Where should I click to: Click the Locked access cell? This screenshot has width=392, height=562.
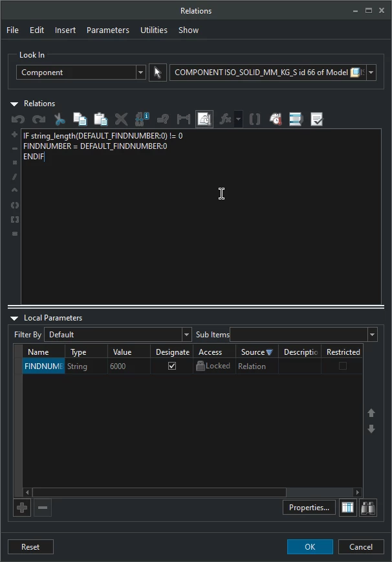tap(214, 366)
